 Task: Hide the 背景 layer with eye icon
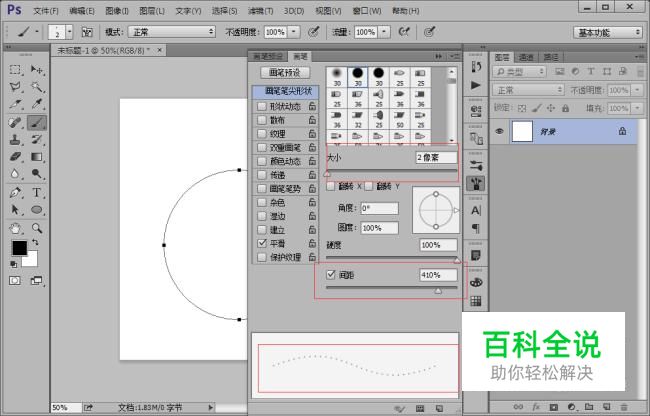(x=499, y=131)
